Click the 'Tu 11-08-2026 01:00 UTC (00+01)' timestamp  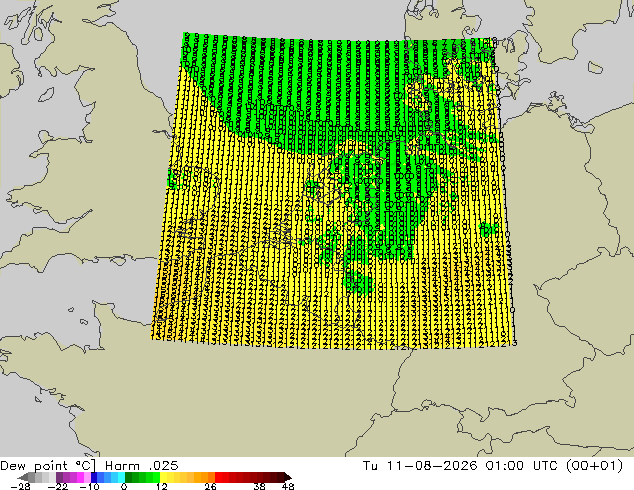click(493, 466)
